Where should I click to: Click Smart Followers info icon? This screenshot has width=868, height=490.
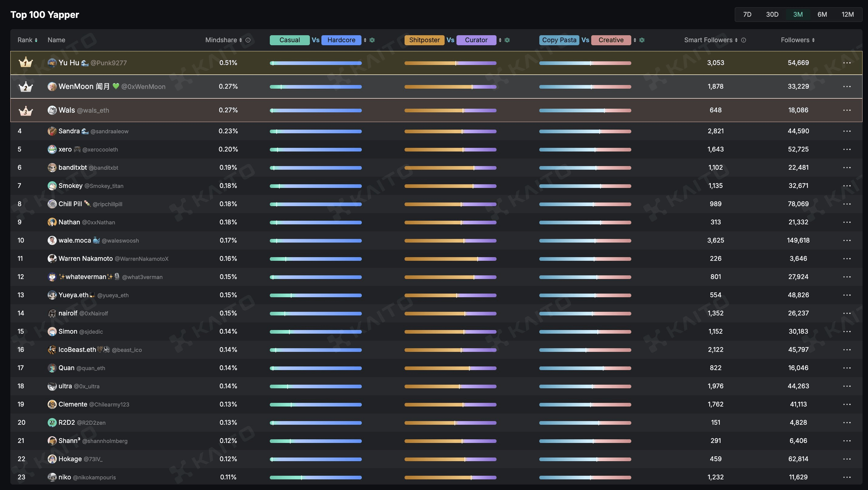point(744,40)
